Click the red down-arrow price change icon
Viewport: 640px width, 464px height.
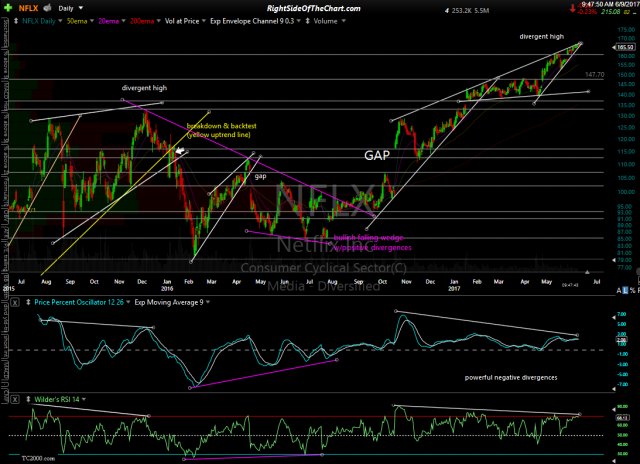(x=573, y=9)
